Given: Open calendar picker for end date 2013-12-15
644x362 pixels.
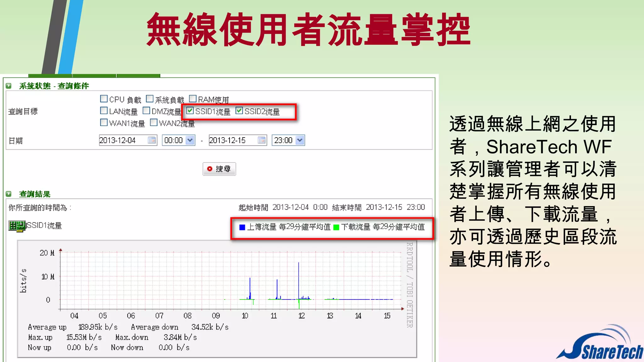Looking at the screenshot, I should tap(261, 140).
